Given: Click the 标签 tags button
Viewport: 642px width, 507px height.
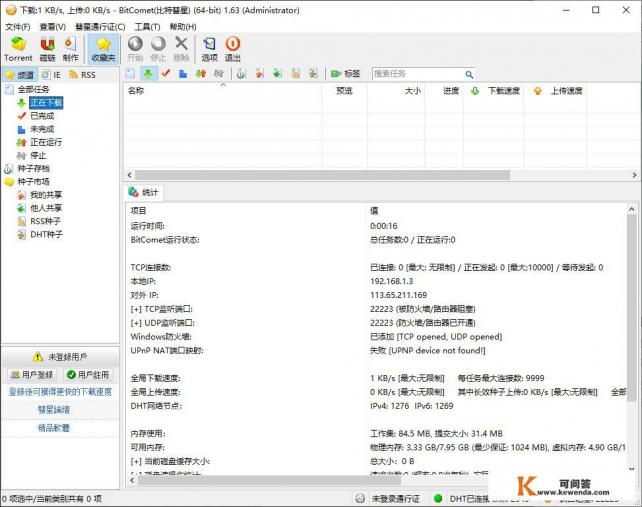Looking at the screenshot, I should (x=345, y=74).
